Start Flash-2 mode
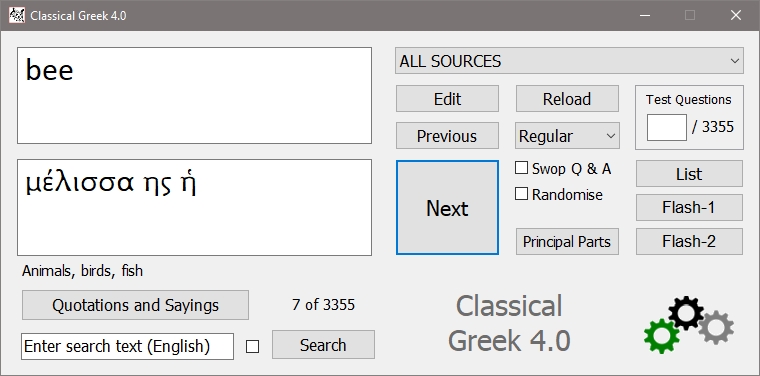The height and width of the screenshot is (376, 760). click(x=689, y=241)
